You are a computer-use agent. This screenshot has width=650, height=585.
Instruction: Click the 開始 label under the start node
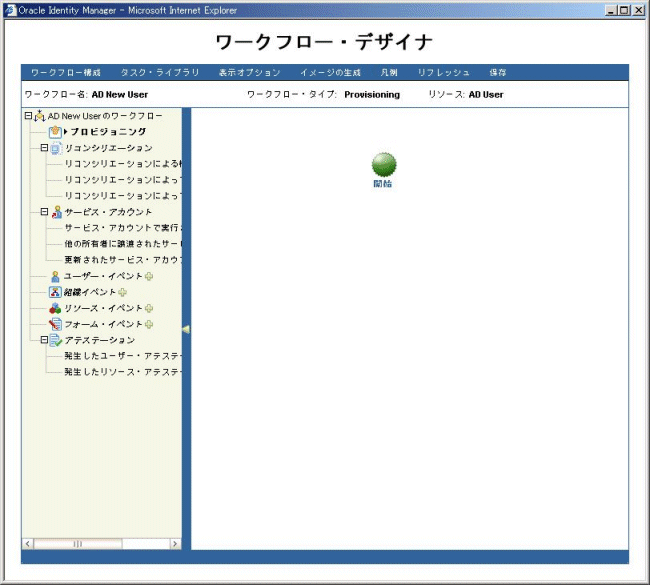pos(383,184)
